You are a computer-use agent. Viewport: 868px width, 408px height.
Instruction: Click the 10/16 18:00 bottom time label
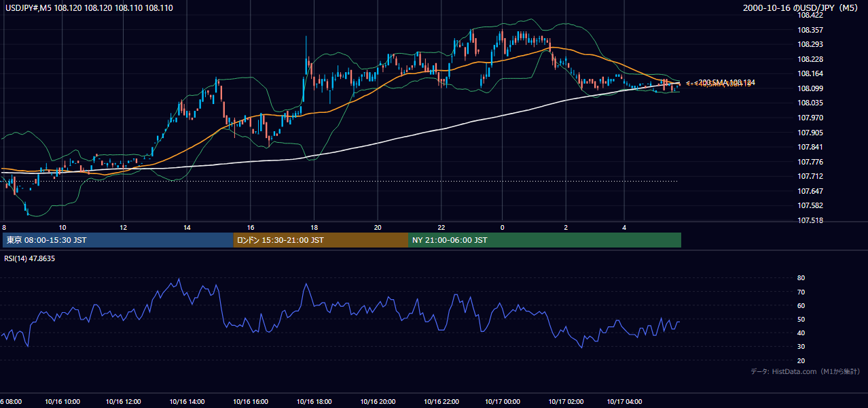tap(314, 402)
